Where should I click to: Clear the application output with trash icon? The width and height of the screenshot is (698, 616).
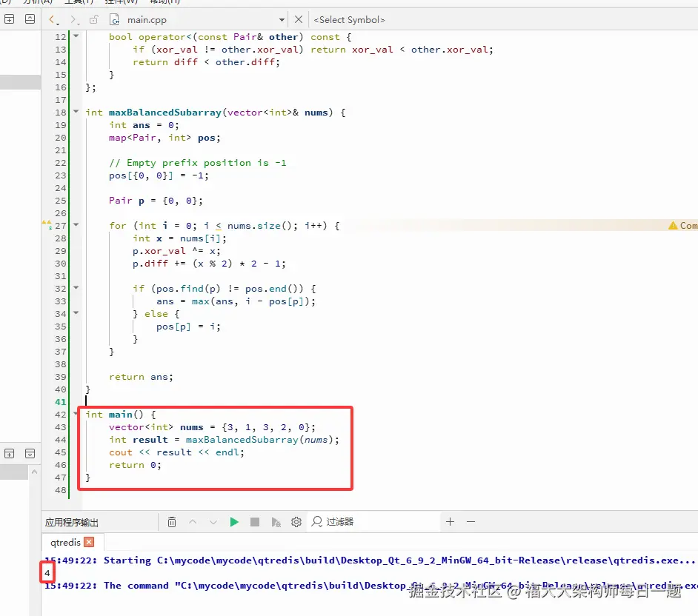[x=172, y=522]
